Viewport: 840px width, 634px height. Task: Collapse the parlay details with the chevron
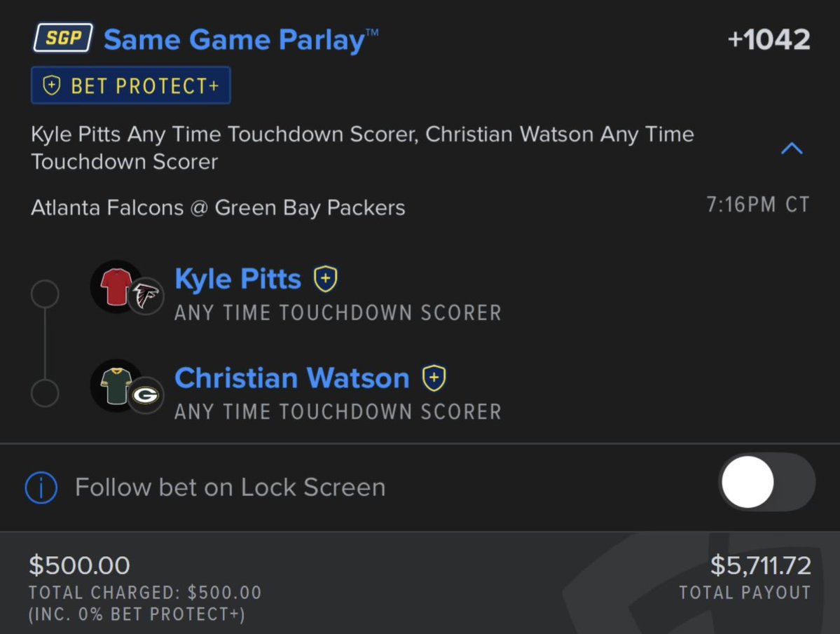pyautogui.click(x=792, y=149)
